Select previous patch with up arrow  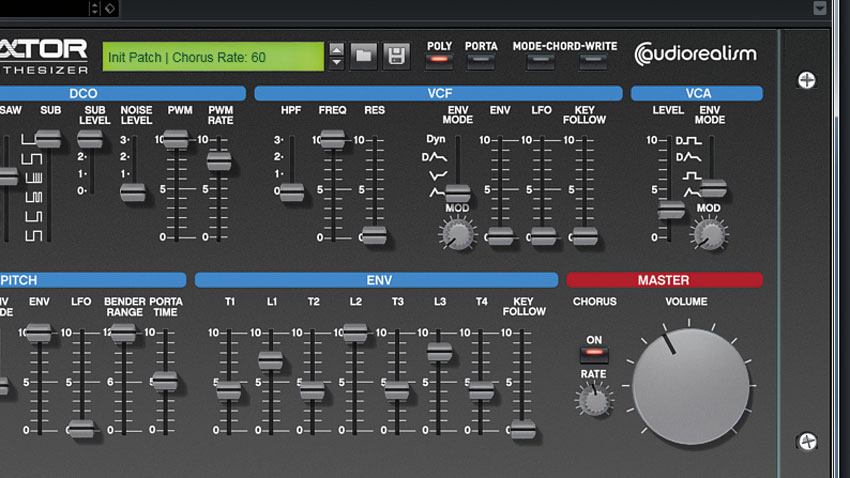tap(337, 50)
